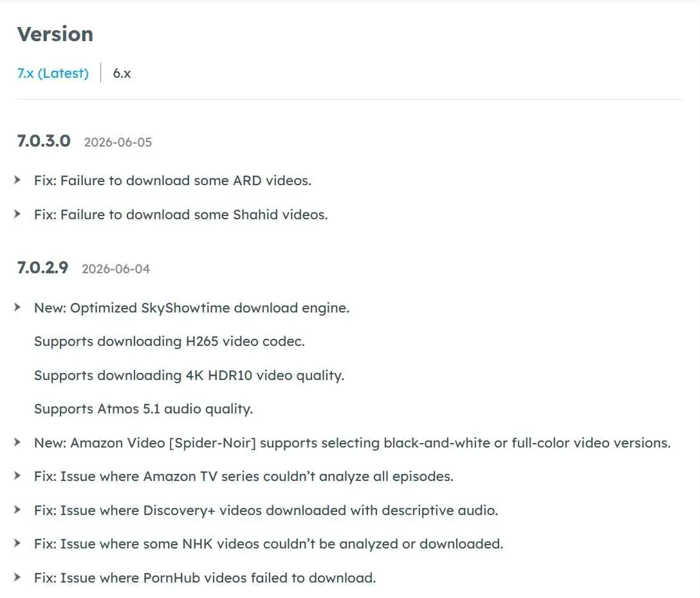Click text 'Fix: Failure to download some ARD videos.'
Screen dimensions: 700x598
coord(173,180)
